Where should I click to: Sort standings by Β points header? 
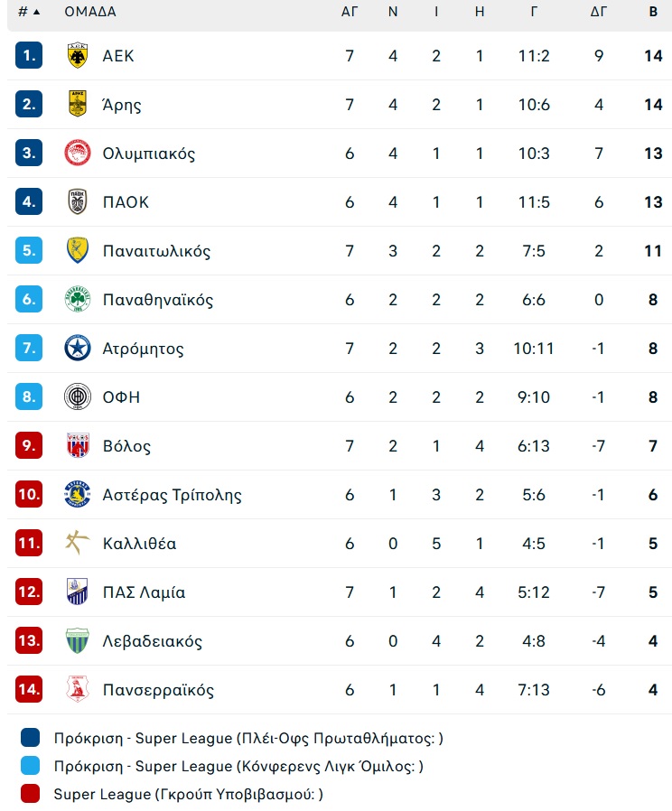pos(653,12)
